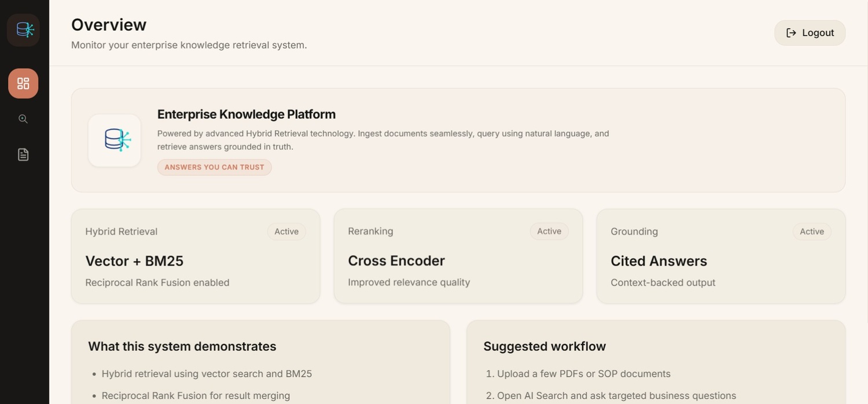Viewport: 868px width, 404px height.
Task: Click Reciprocal Rank Fusion enabled text
Action: (x=157, y=282)
